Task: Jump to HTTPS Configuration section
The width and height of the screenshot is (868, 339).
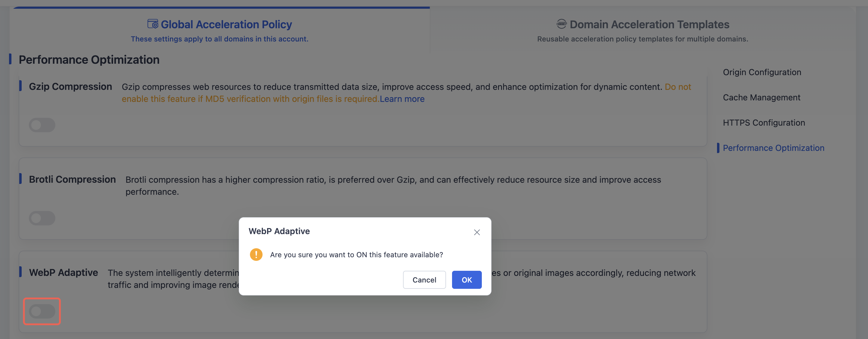Action: coord(764,123)
